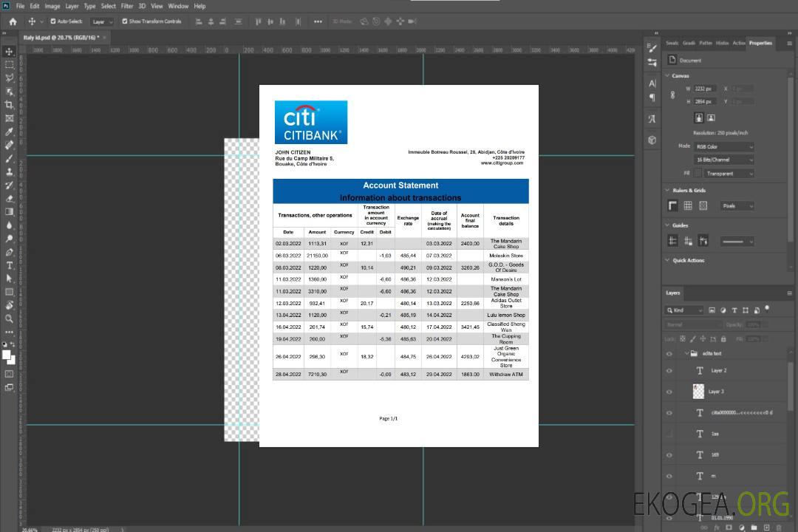Click the new group folder icon at bottom
Image resolution: width=798 pixels, height=532 pixels.
[x=754, y=528]
